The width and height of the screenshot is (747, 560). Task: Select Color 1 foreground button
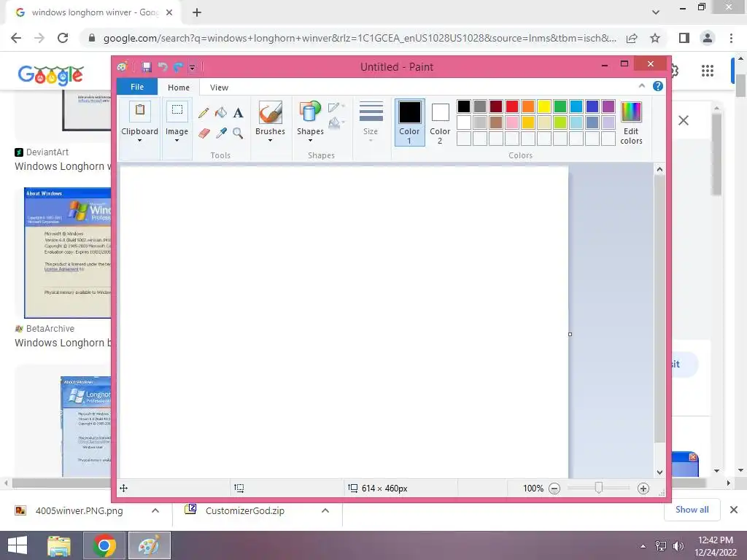tap(409, 122)
